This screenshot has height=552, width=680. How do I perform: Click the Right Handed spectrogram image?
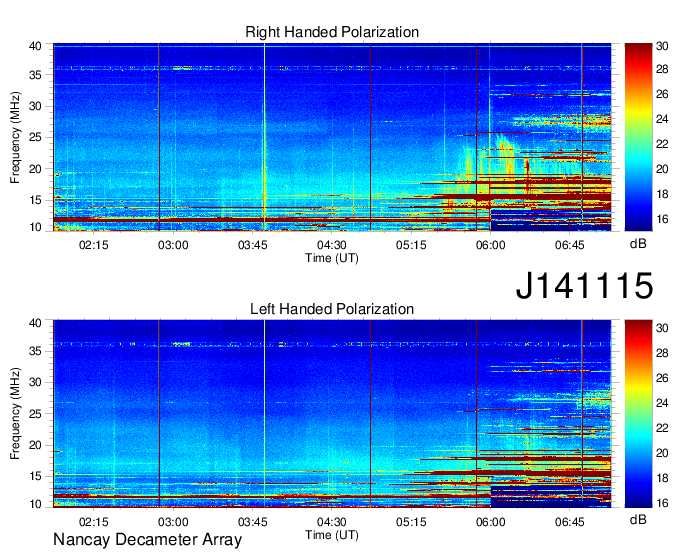point(332,137)
